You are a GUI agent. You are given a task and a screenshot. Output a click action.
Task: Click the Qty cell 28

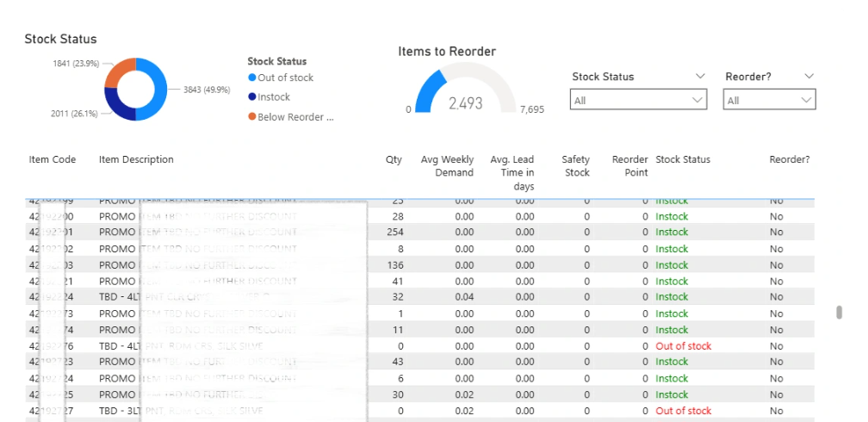pos(398,216)
